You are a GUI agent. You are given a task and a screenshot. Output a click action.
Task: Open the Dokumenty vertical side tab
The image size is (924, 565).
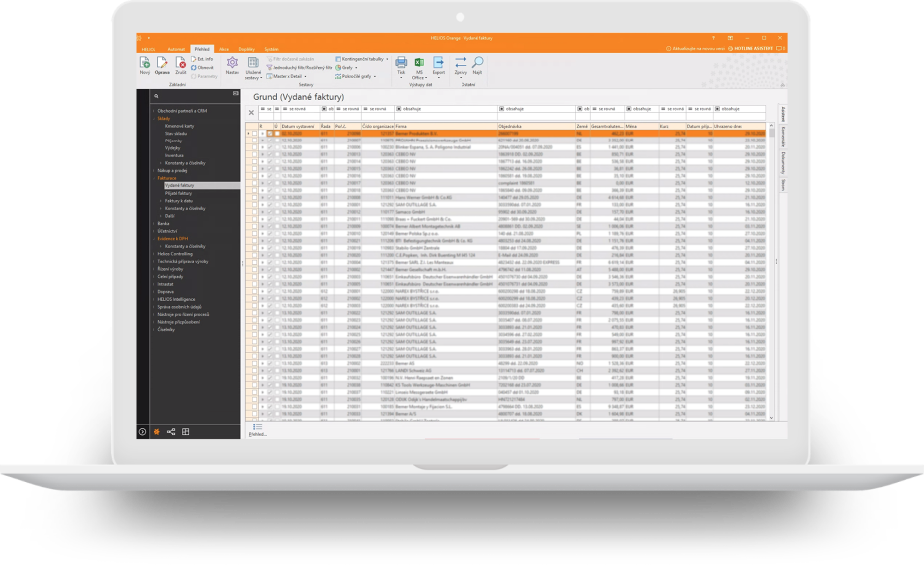[x=783, y=163]
